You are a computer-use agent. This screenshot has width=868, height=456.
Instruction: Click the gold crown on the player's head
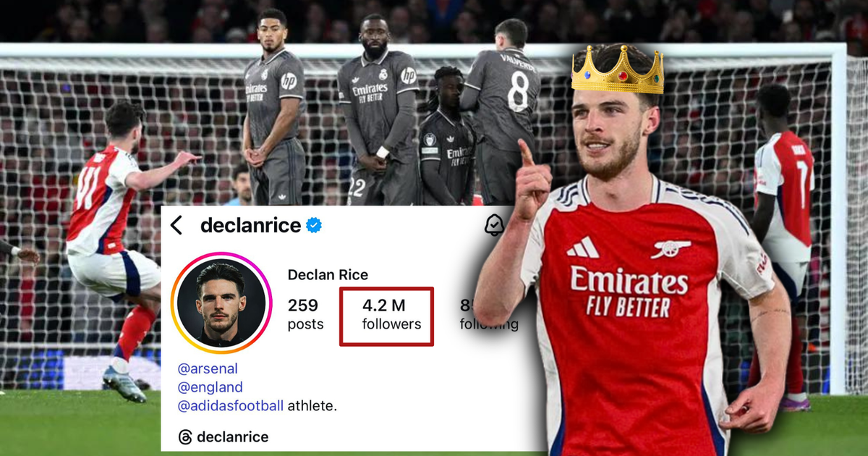[617, 72]
